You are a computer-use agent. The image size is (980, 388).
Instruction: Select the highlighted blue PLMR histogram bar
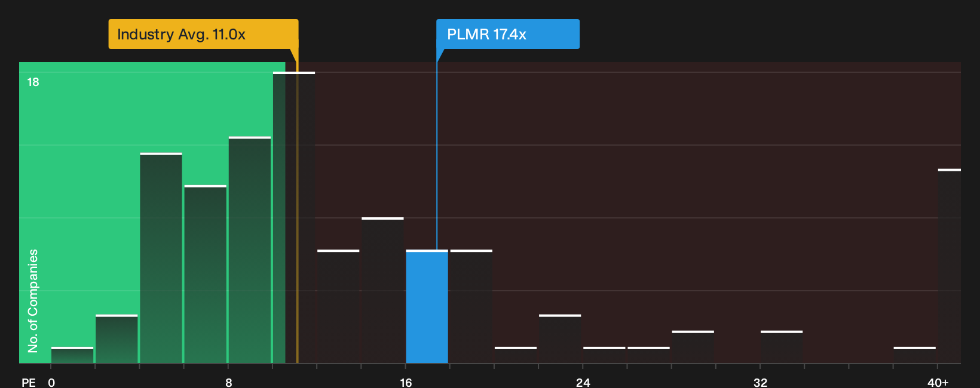(427, 306)
